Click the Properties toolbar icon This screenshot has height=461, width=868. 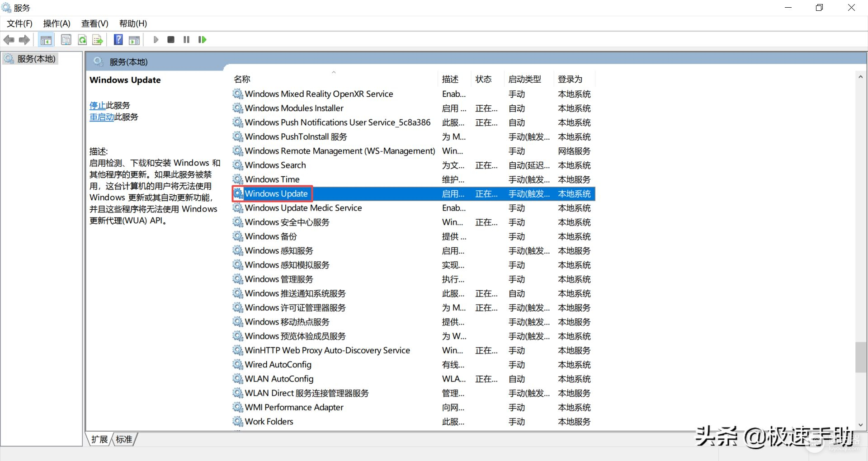66,40
